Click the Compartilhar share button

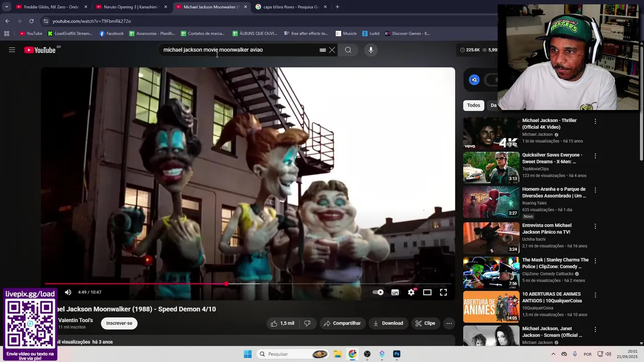point(342,323)
